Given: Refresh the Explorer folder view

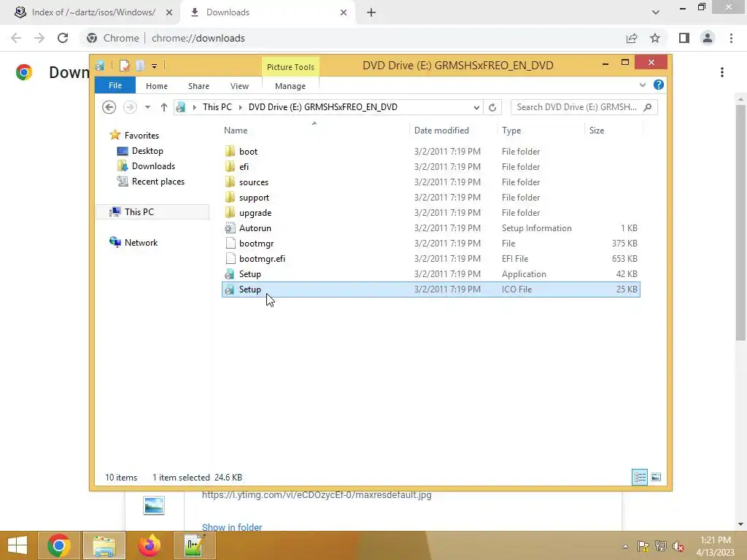Looking at the screenshot, I should [x=492, y=107].
